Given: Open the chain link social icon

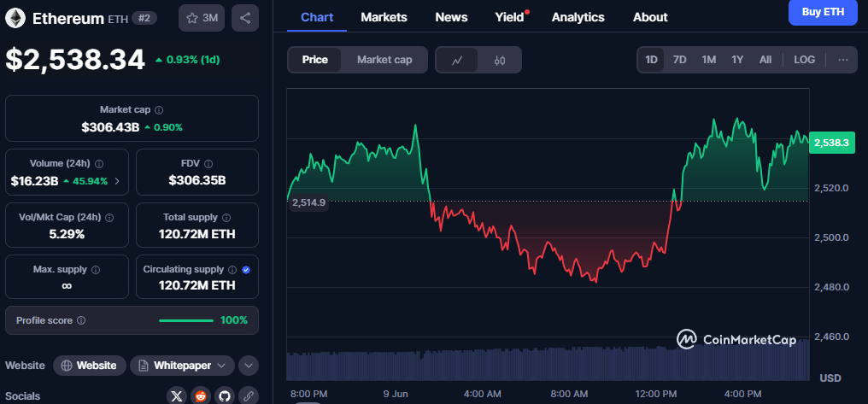Looking at the screenshot, I should click(249, 395).
